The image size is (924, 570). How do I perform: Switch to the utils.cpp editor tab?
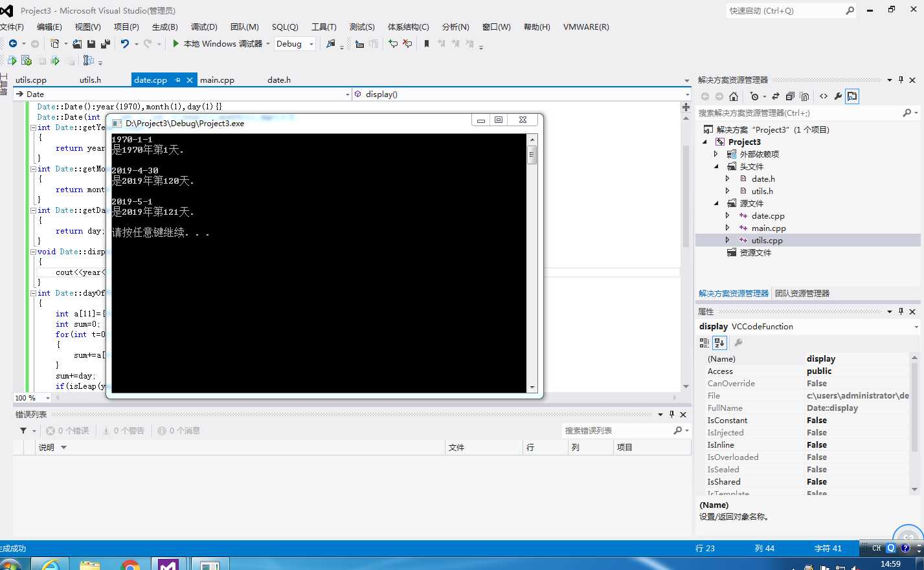pos(31,80)
